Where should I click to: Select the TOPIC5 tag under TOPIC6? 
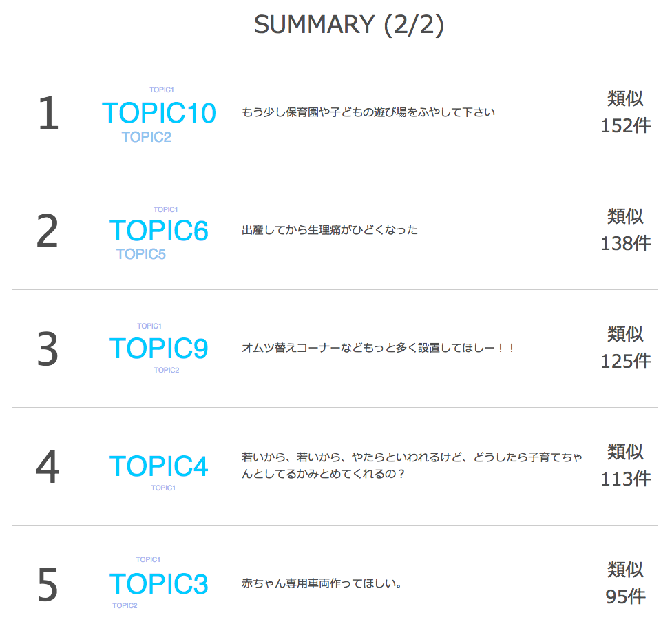(x=141, y=254)
